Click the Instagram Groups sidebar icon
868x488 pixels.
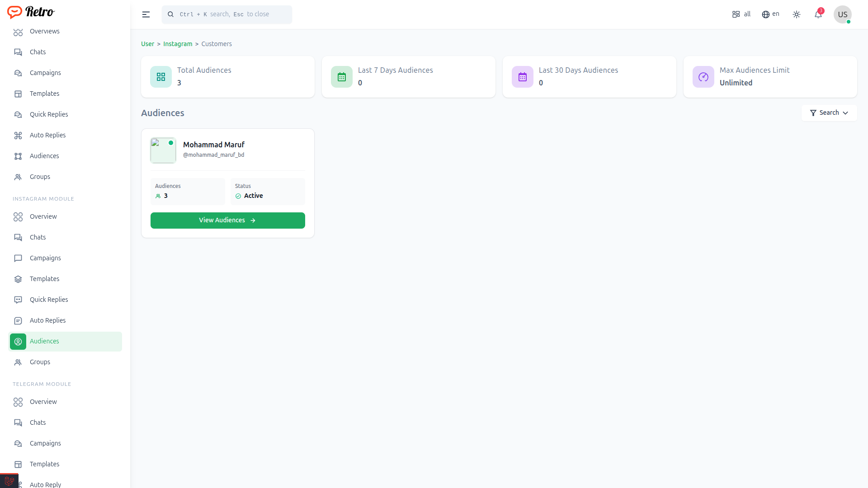click(18, 362)
